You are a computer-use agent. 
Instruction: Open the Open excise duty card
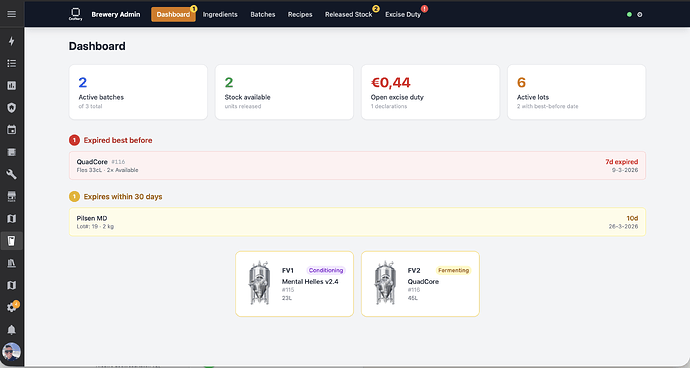tap(430, 92)
